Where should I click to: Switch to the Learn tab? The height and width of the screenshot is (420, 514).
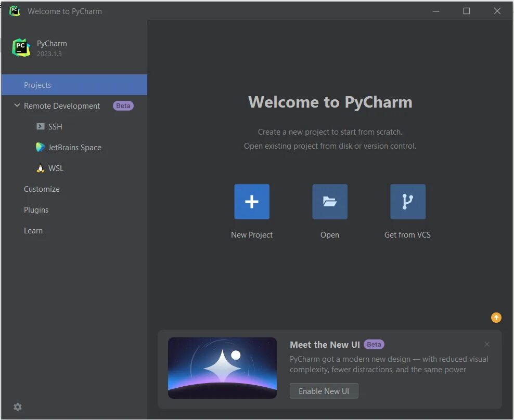point(33,231)
